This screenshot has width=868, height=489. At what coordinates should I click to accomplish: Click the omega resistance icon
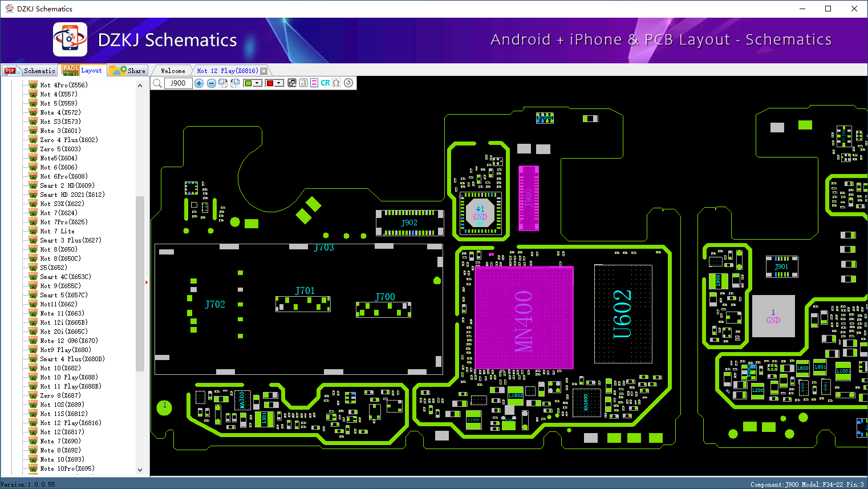click(x=336, y=83)
